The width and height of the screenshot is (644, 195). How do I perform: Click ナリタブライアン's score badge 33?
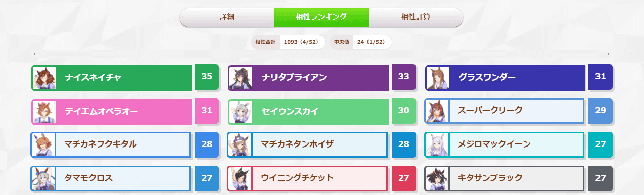click(x=404, y=77)
